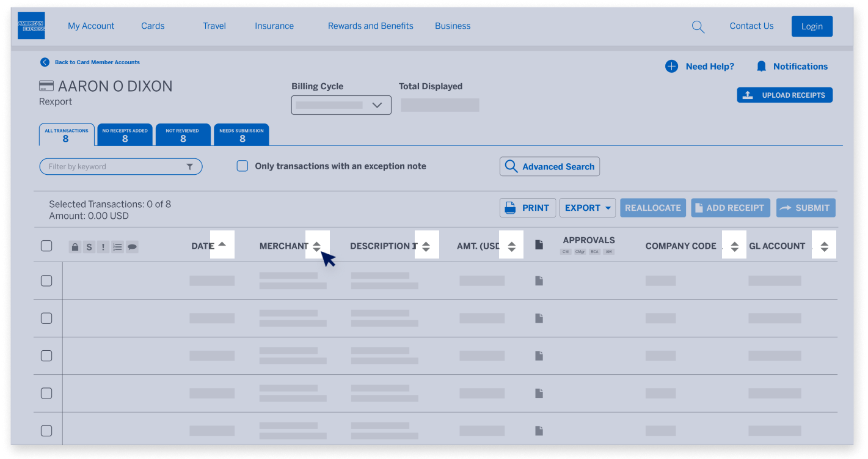Click the receipt document icon in the column header
The width and height of the screenshot is (868, 459).
(539, 243)
